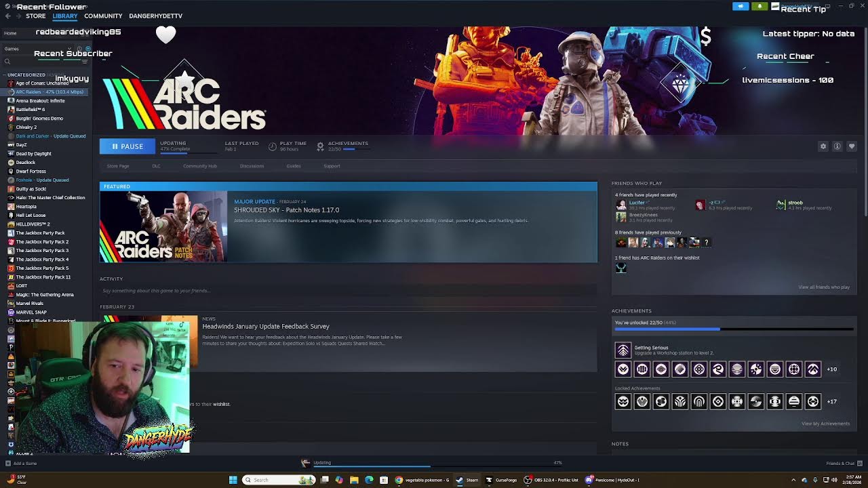Select Deadlock in library
The width and height of the screenshot is (868, 488).
(26, 162)
